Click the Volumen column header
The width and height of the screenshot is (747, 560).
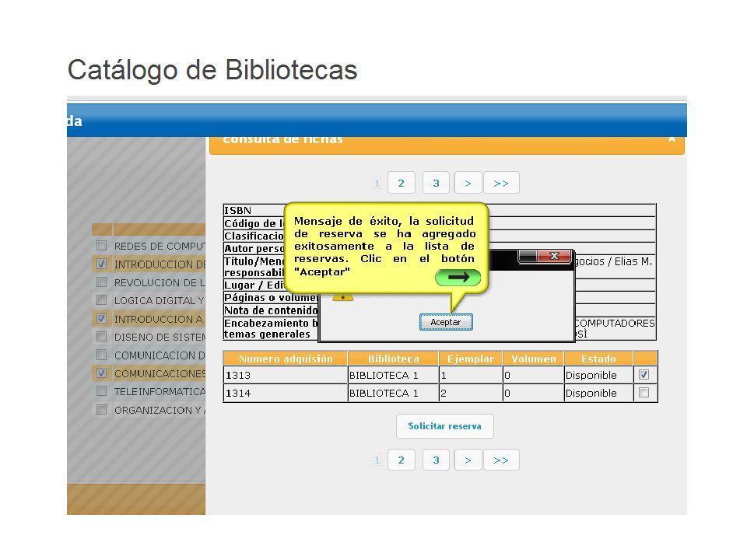(x=534, y=359)
